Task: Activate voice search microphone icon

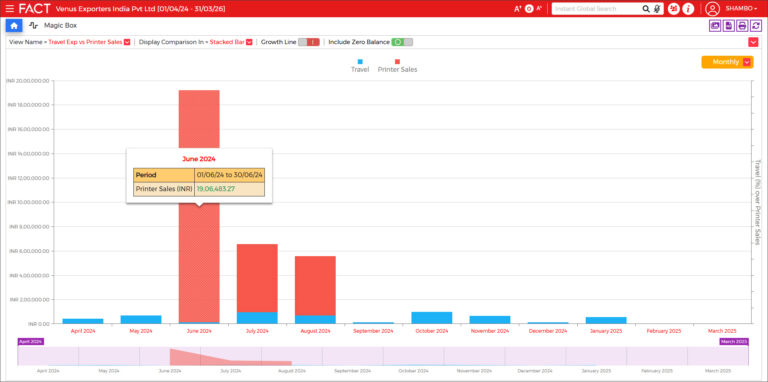Action: (x=657, y=9)
